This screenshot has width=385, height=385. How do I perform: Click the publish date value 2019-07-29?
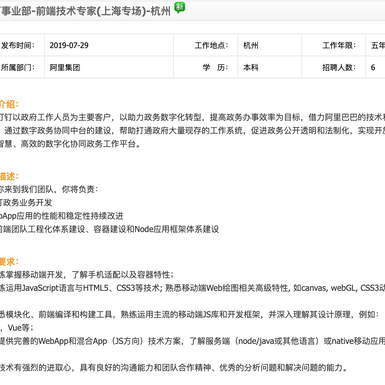coord(69,45)
